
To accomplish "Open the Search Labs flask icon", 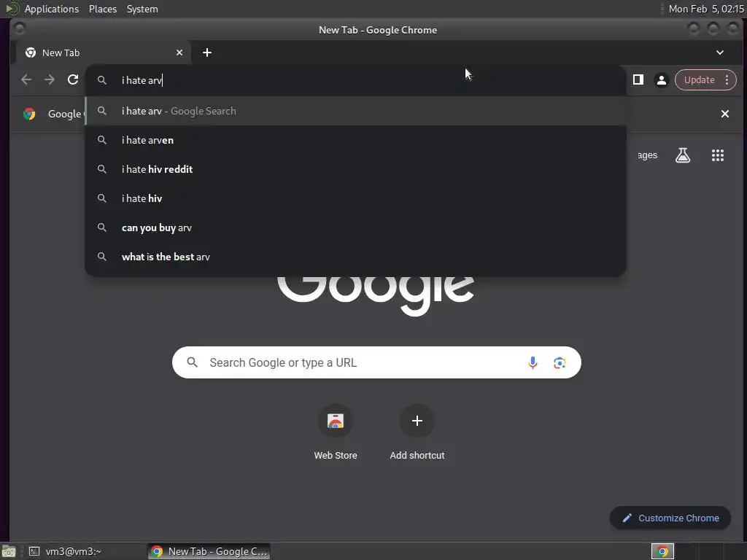I will coord(683,155).
